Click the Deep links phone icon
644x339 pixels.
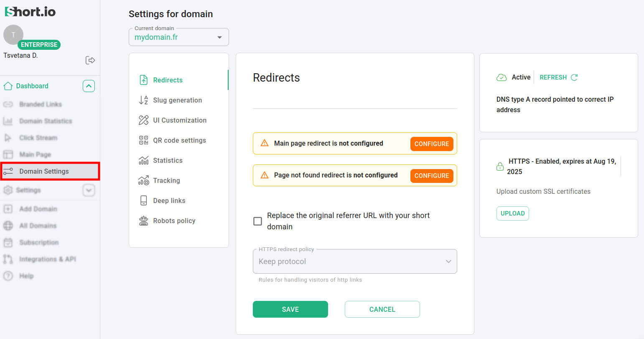(x=143, y=200)
